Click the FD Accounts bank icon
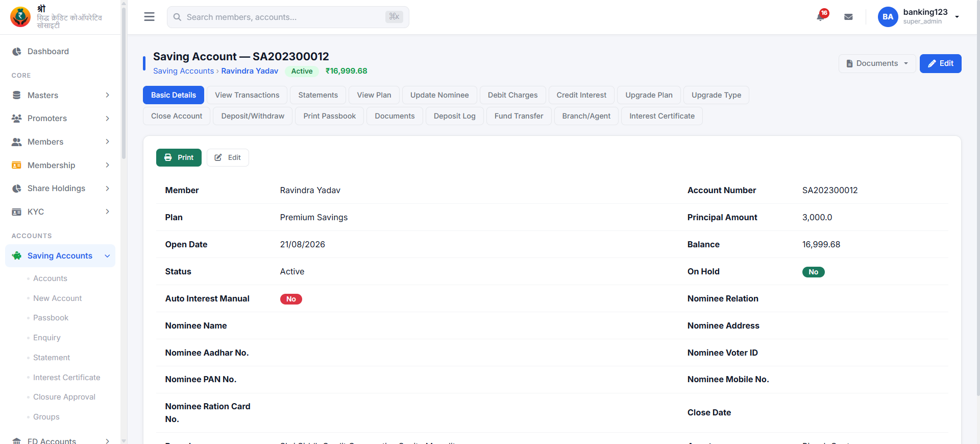 point(17,441)
